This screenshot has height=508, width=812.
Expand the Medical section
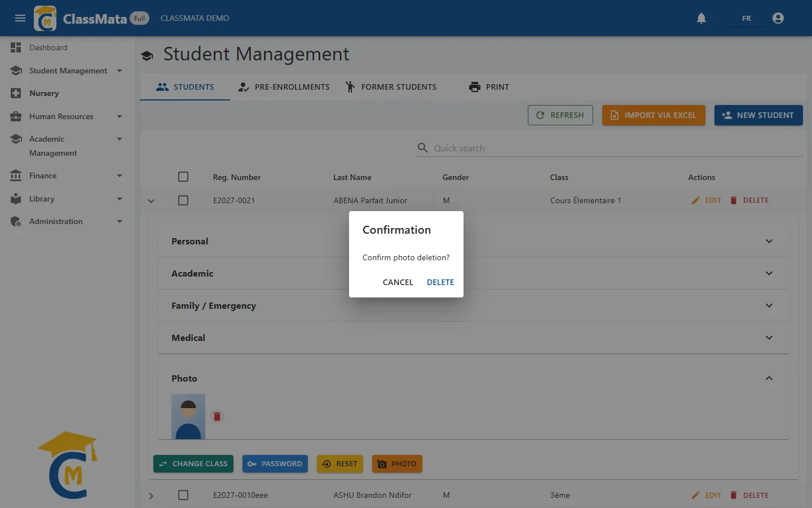474,338
